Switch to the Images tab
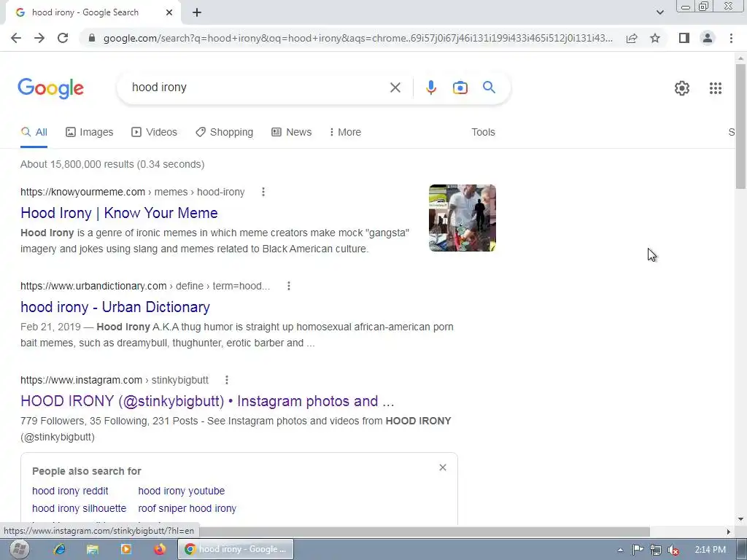 [x=90, y=133]
